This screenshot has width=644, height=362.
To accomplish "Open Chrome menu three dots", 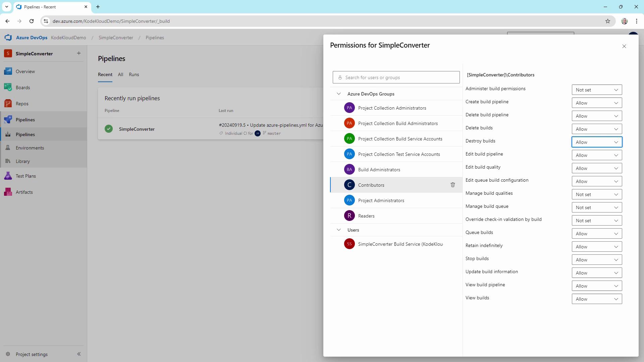I will pyautogui.click(x=637, y=21).
